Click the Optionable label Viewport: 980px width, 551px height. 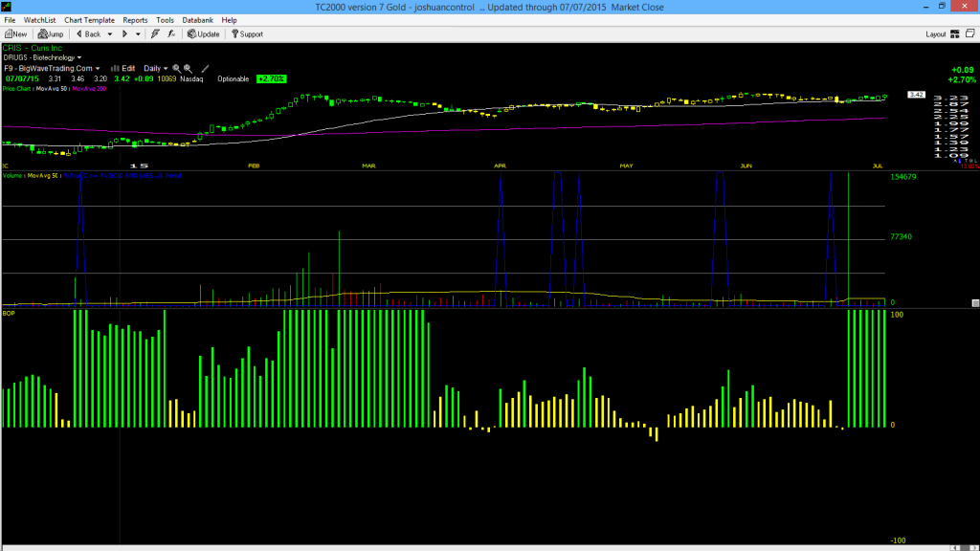234,78
